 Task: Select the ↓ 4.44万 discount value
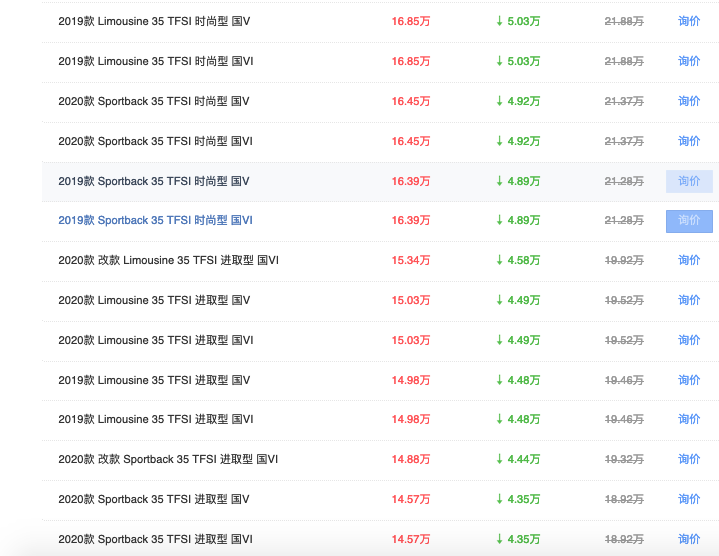518,459
